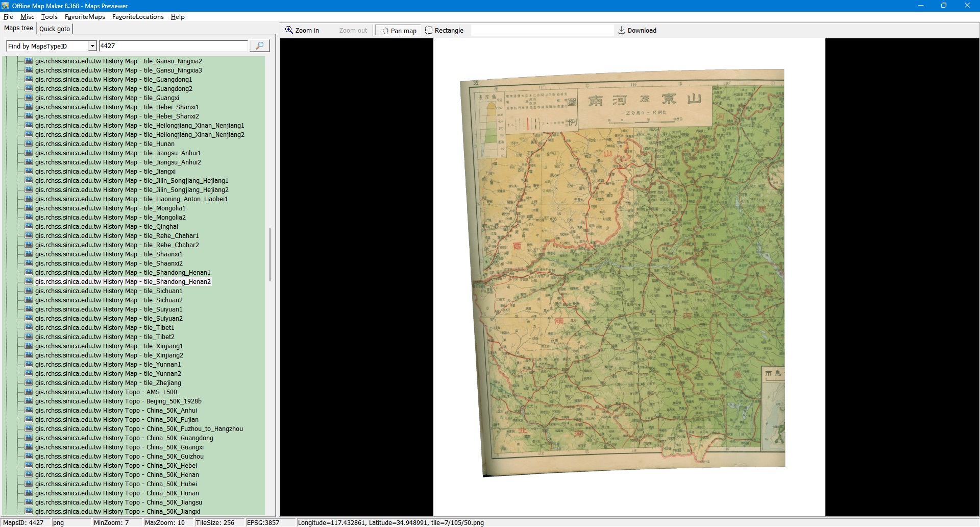This screenshot has height=527, width=980.
Task: Open the Find by MapsTypeID dropdown
Action: [x=92, y=46]
